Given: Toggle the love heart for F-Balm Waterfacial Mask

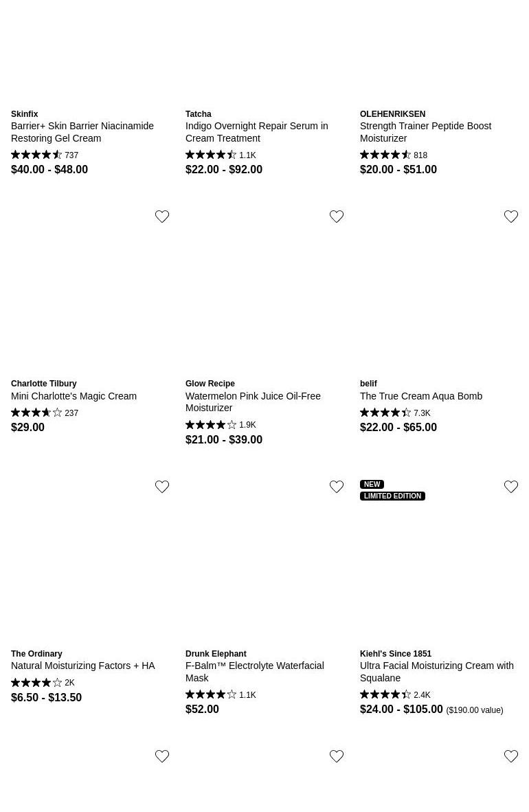Looking at the screenshot, I should (337, 487).
